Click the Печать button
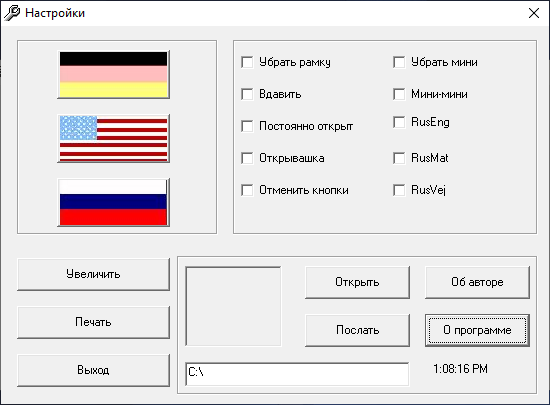The width and height of the screenshot is (550, 405). (x=93, y=322)
